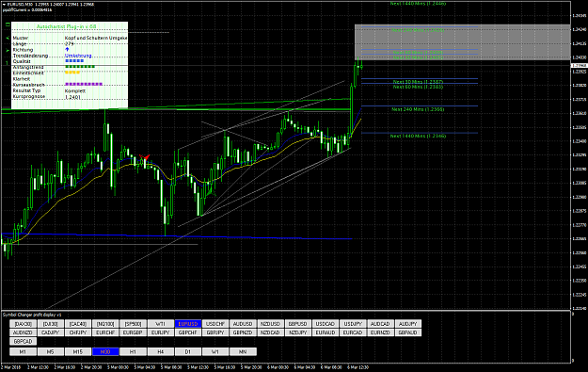Viewport: 588px width, 372px height.
Task: Select the highlighted M30 timeframe
Action: [x=105, y=351]
